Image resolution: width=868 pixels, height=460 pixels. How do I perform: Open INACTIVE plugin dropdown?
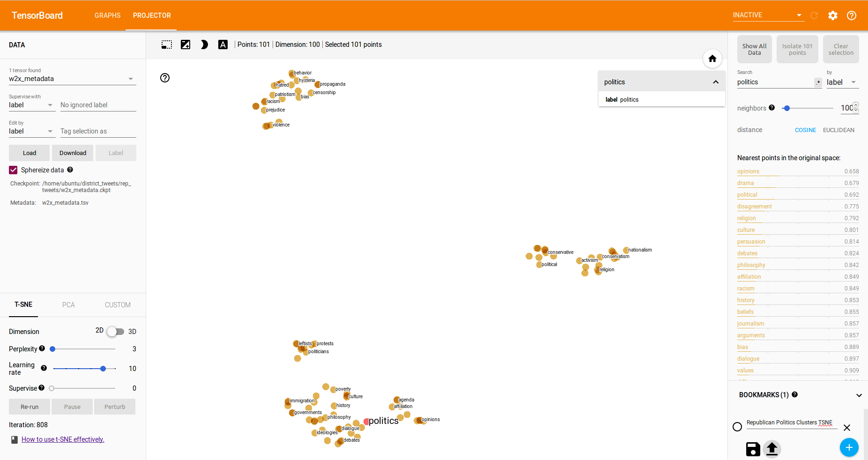768,15
